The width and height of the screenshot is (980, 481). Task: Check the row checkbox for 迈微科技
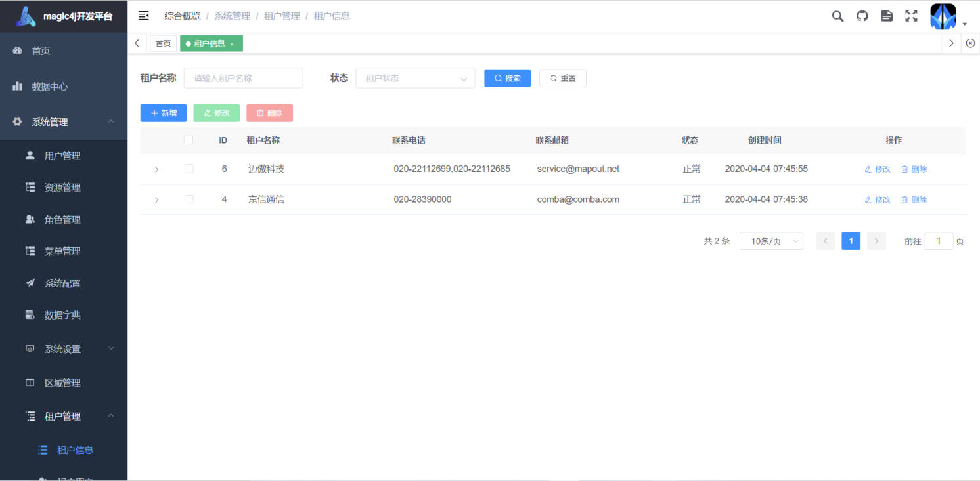pos(189,169)
